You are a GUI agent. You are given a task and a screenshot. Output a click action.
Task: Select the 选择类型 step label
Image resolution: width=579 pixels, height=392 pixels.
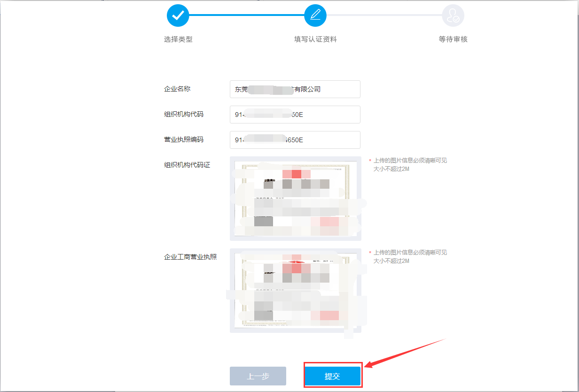[x=178, y=39]
